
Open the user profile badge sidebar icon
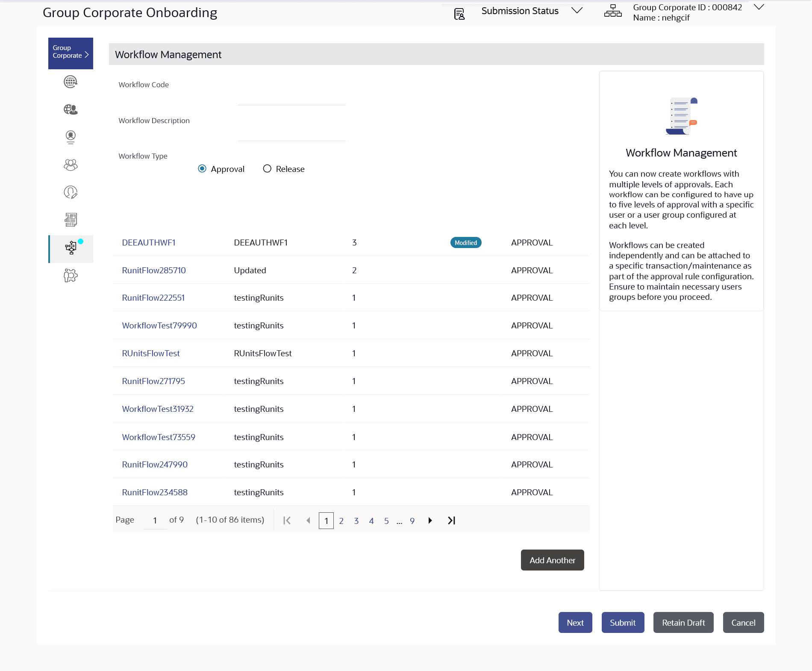coord(71,137)
